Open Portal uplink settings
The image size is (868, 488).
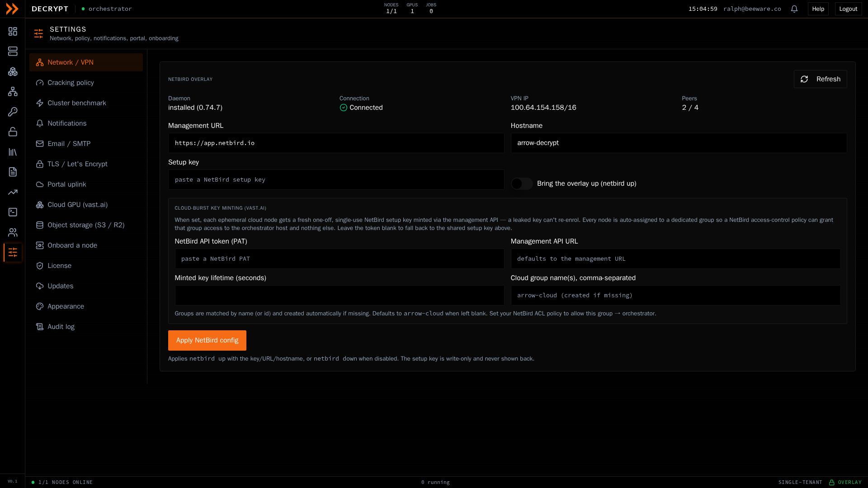[x=86, y=184]
